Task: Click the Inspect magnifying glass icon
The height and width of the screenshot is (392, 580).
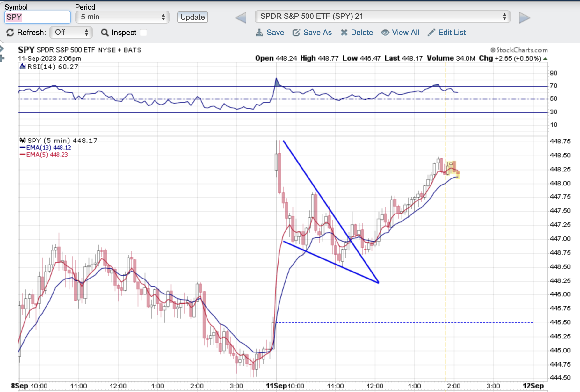Action: coord(105,33)
